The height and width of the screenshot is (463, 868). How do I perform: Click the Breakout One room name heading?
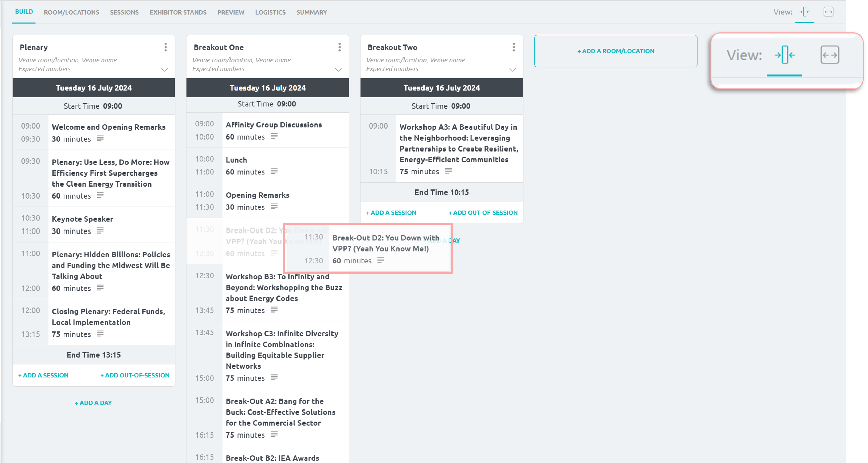click(218, 47)
